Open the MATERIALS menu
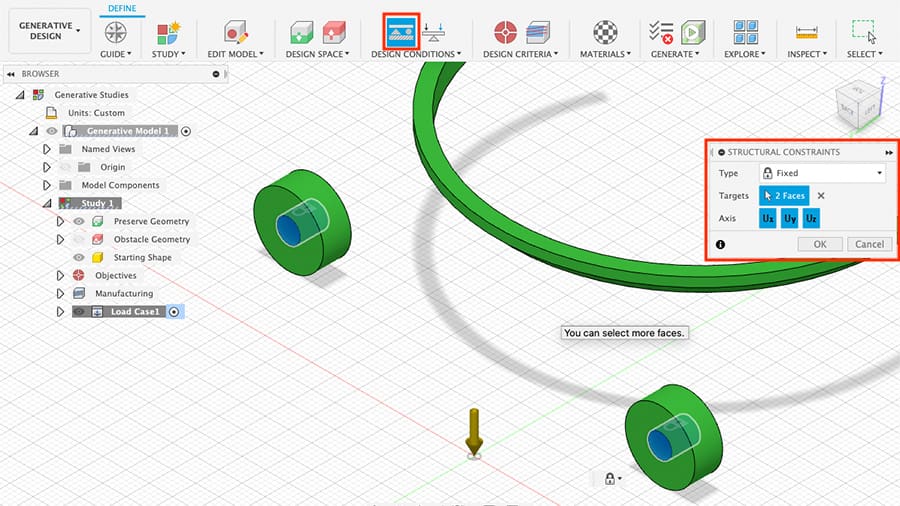The width and height of the screenshot is (900, 506). 605,54
